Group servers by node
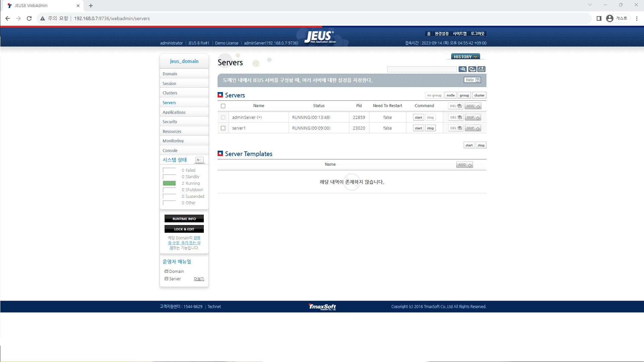Viewport: 644px width, 362px height. coord(450,95)
